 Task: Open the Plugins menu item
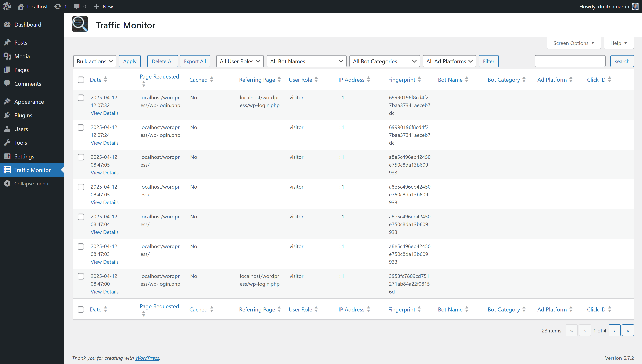(x=32, y=115)
